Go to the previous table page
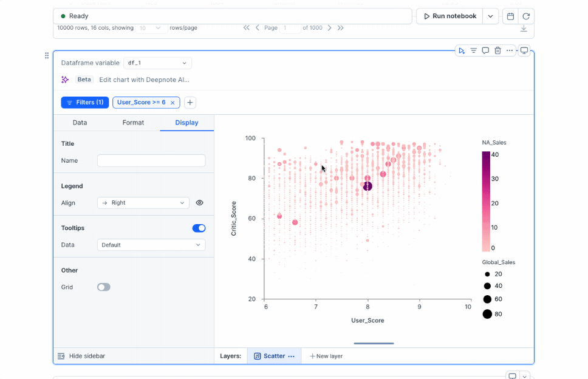This screenshot has height=379, width=588. click(x=258, y=28)
